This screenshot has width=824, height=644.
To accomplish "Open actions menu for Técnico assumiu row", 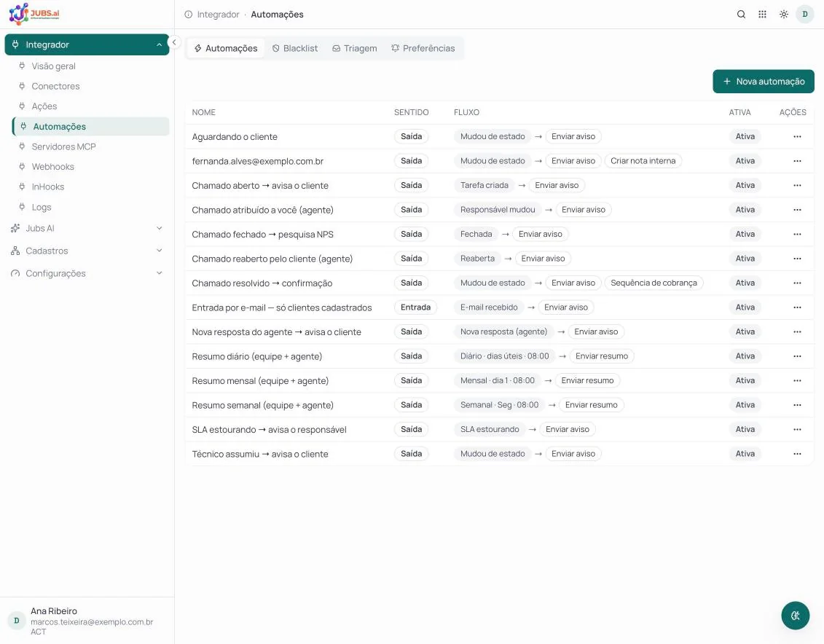I will tap(796, 454).
